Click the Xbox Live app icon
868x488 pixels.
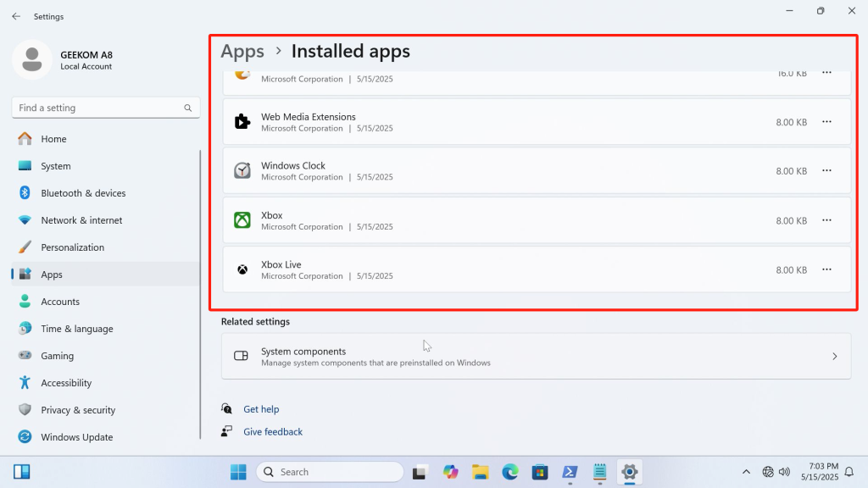(242, 269)
